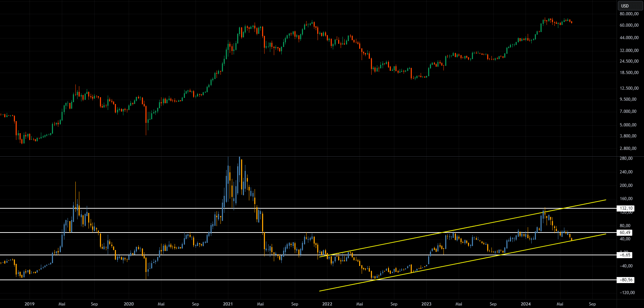Click the Mai label following 2021
The image size is (644, 308).
coord(260,304)
